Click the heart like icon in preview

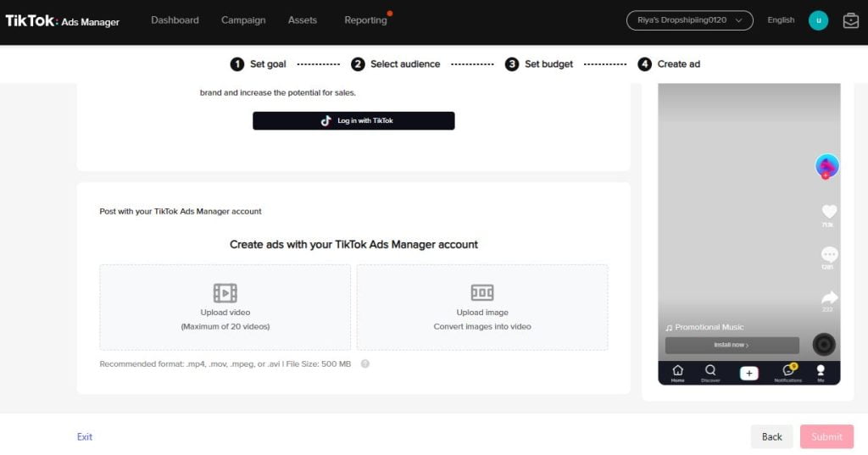[x=829, y=212]
